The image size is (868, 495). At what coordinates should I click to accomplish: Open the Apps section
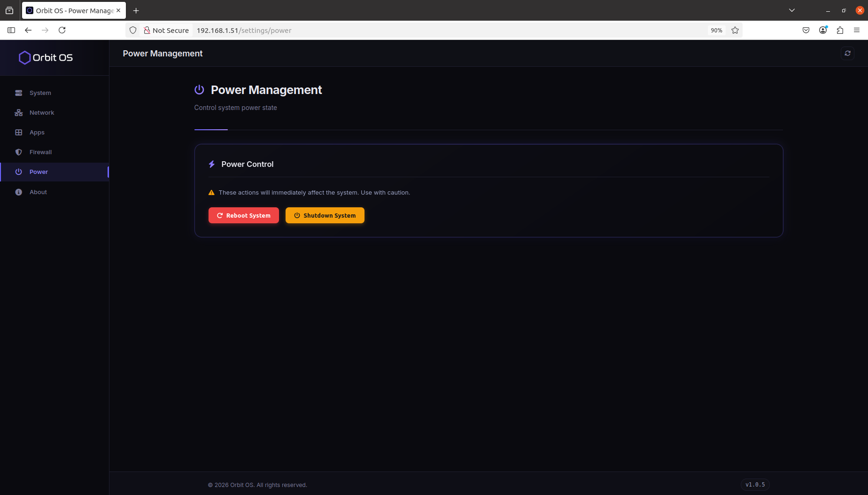37,133
